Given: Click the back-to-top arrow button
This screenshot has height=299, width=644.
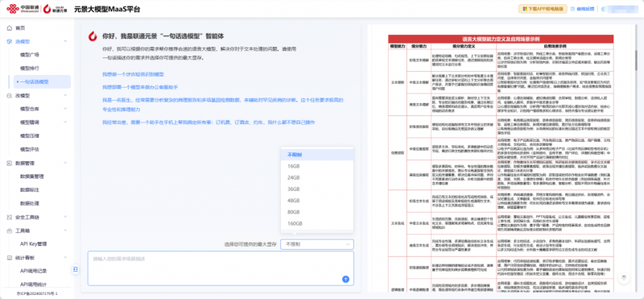Looking at the screenshot, I should [x=623, y=278].
